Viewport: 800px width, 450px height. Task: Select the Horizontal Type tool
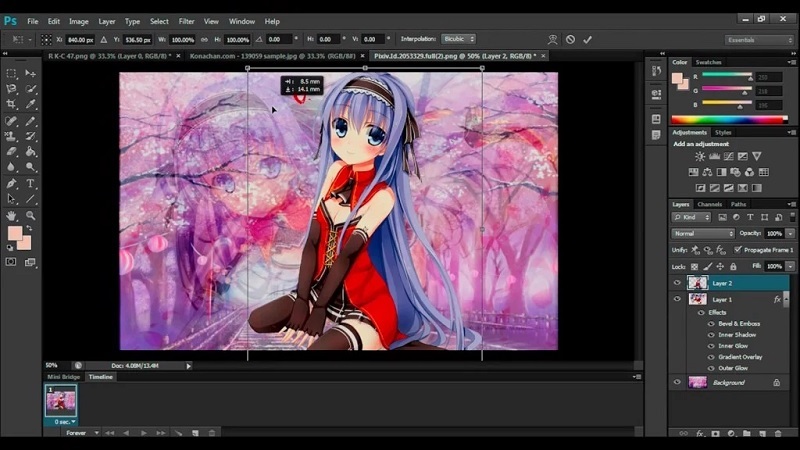(31, 184)
